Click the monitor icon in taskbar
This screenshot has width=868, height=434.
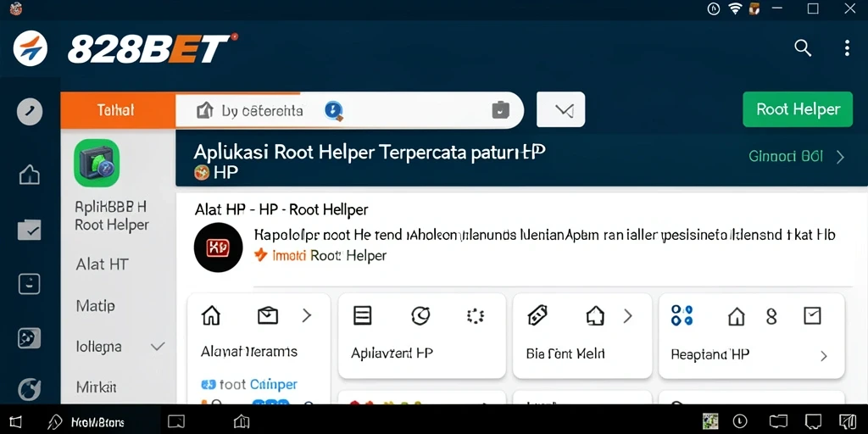tap(176, 422)
